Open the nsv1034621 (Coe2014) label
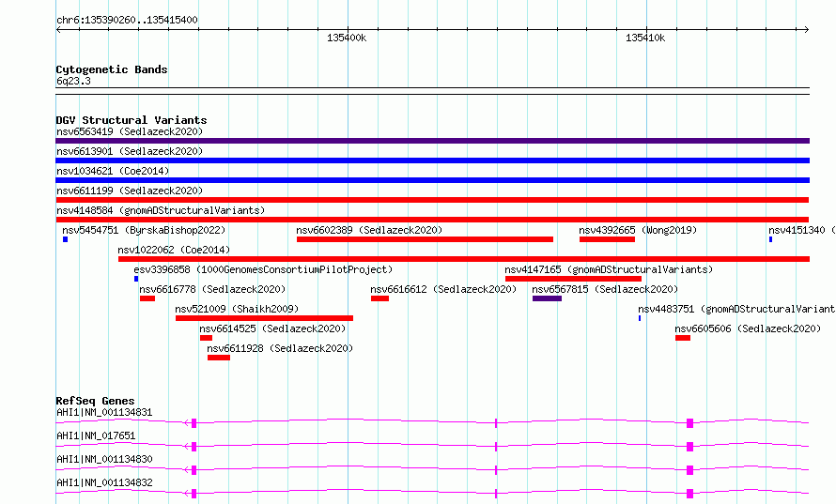 click(x=113, y=171)
